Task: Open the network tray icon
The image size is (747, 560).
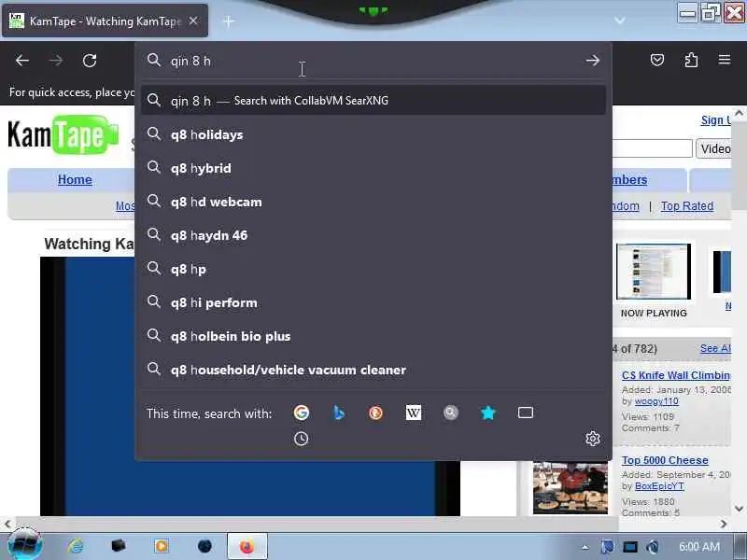Action: 629,547
